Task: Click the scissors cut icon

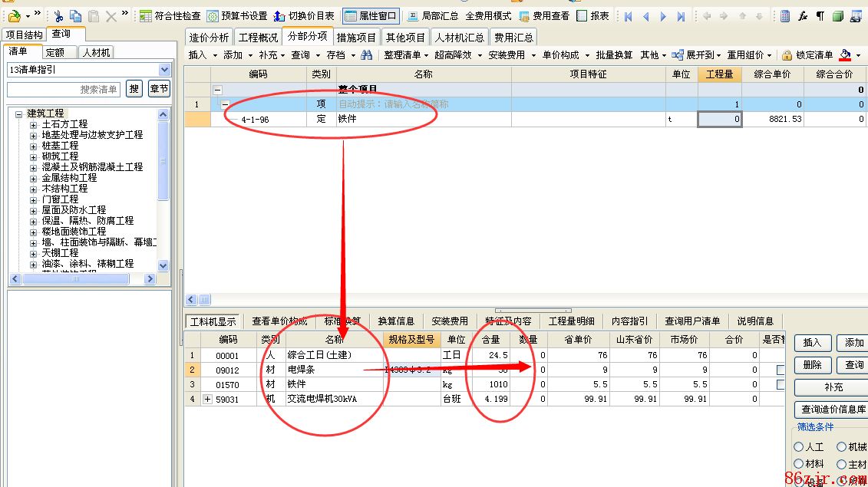Action: (x=58, y=15)
